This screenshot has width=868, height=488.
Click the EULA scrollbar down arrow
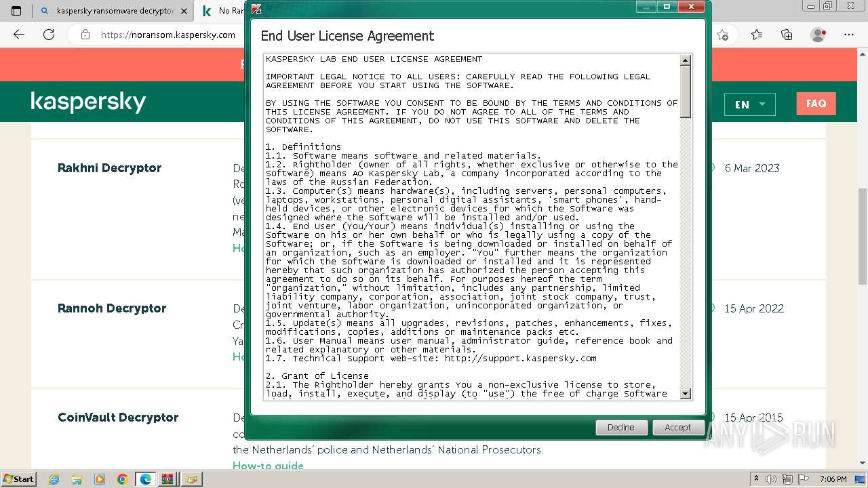point(685,393)
